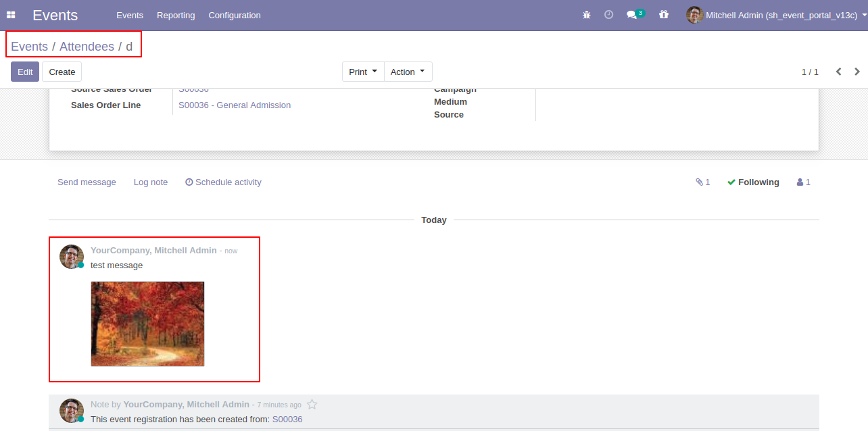Click the 'Today' date separator text
The image size is (868, 431).
(x=434, y=220)
